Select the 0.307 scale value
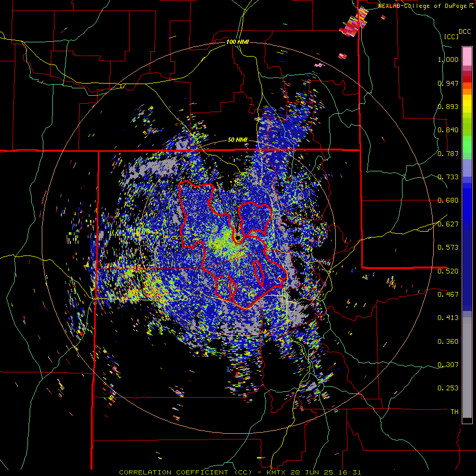The image size is (476, 476). click(x=448, y=364)
